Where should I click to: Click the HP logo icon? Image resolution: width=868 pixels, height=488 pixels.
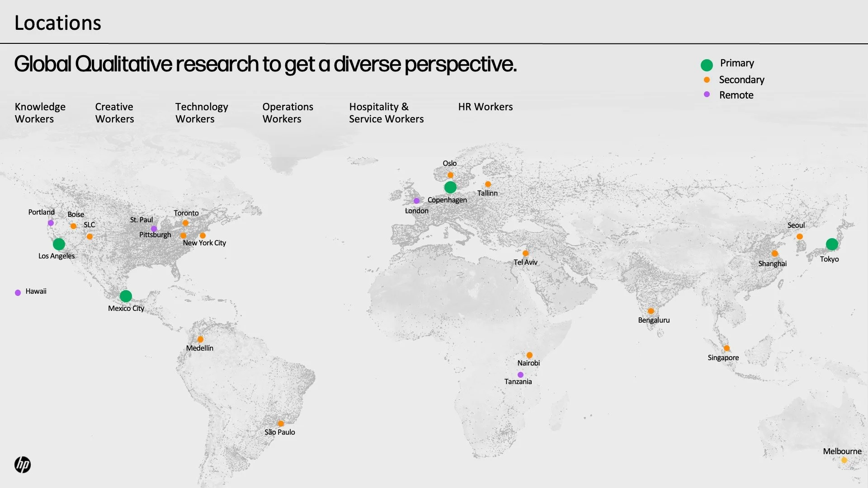tap(22, 465)
